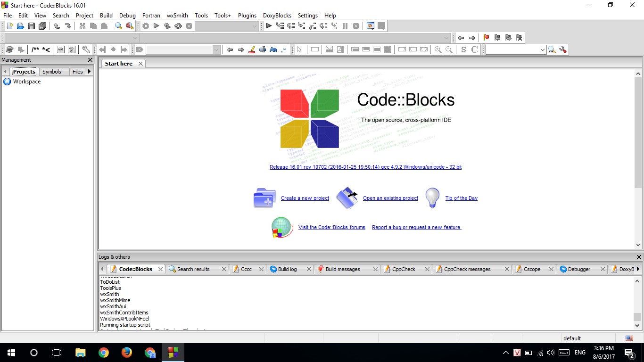Screen dimensions: 644x362
Task: Open DoxyBlocks preferences wrench icon
Action: [86, 49]
